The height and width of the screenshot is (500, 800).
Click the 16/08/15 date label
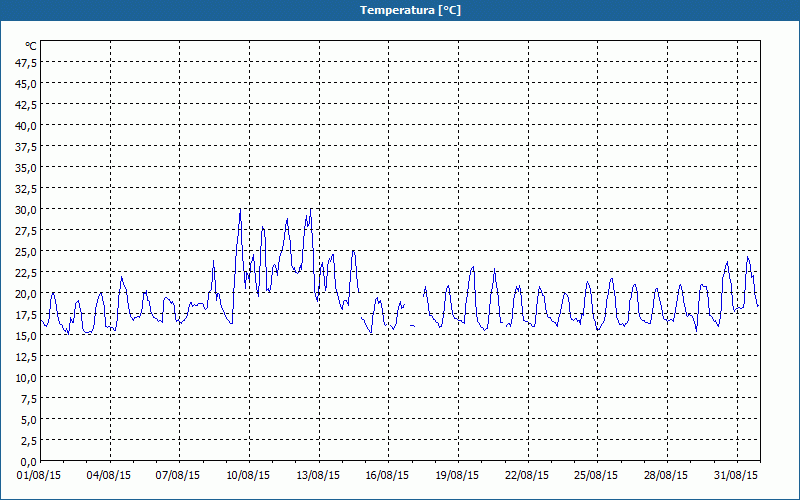pyautogui.click(x=387, y=476)
